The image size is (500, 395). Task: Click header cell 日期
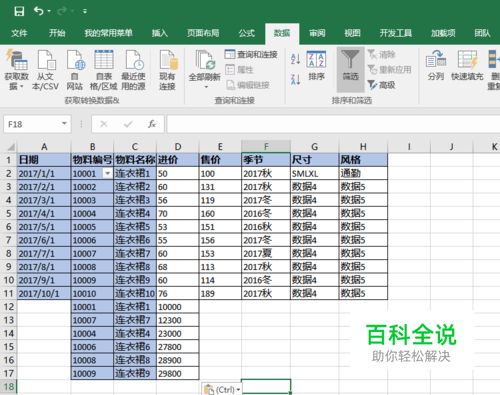(44, 160)
